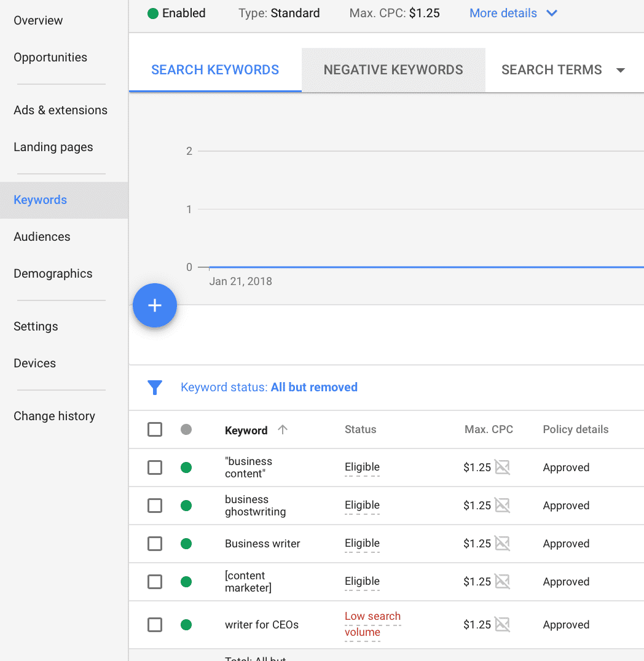This screenshot has width=644, height=661.
Task: Click the blue add keyword plus button
Action: tap(155, 305)
